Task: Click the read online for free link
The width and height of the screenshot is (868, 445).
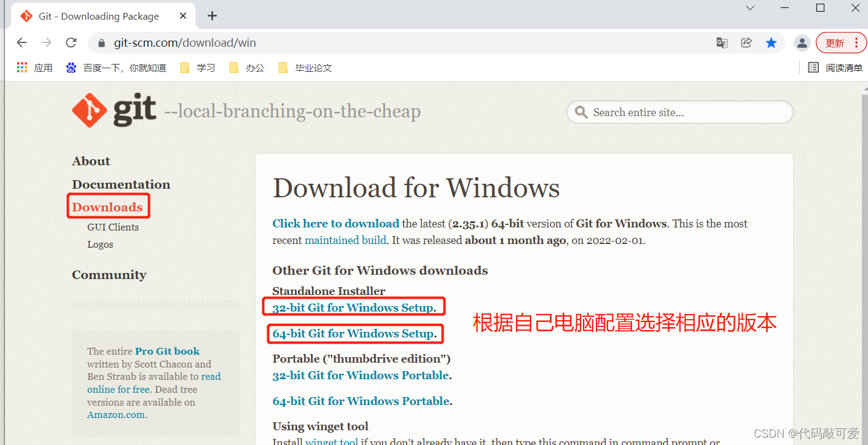Action: pyautogui.click(x=154, y=383)
